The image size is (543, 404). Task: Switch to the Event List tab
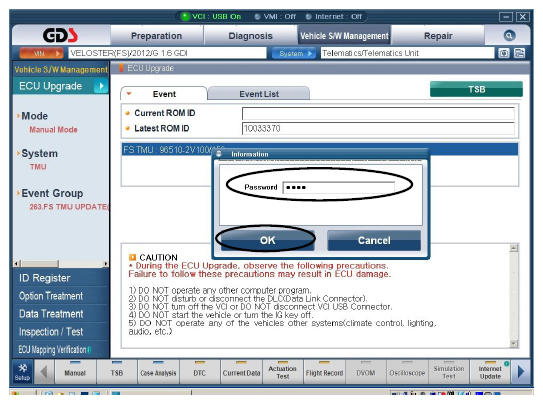[x=259, y=94]
